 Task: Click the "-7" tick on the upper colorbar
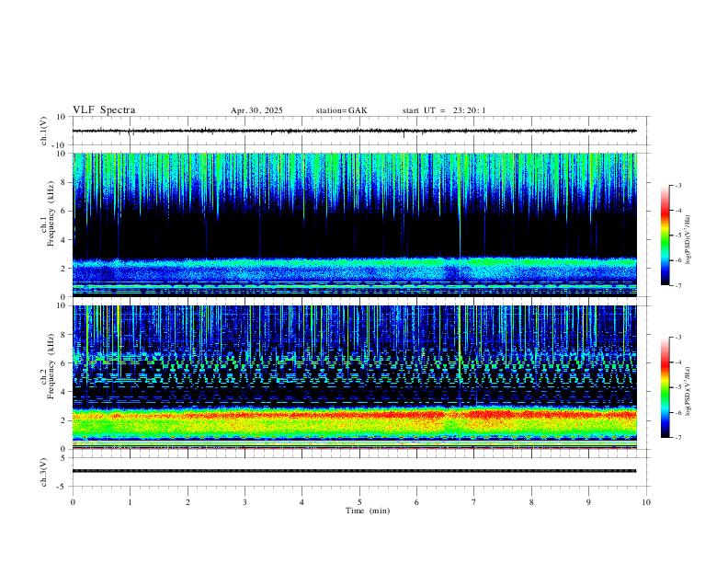coord(678,286)
